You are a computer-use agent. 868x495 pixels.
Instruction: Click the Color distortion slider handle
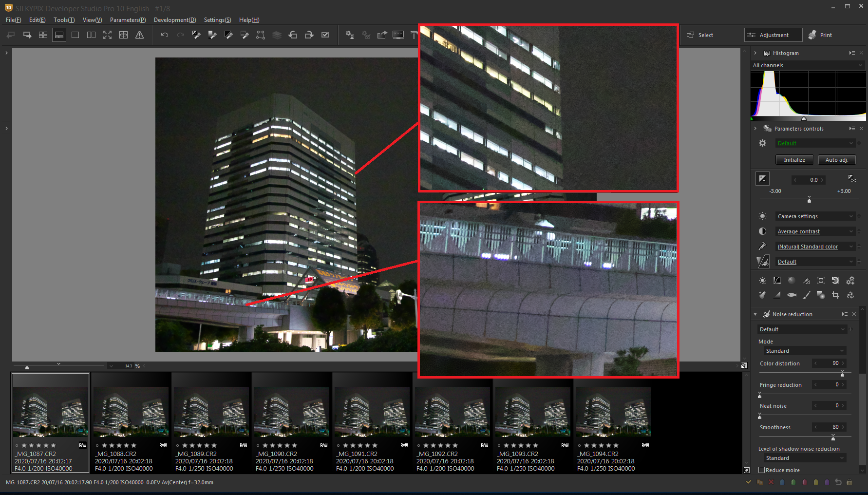click(x=842, y=374)
